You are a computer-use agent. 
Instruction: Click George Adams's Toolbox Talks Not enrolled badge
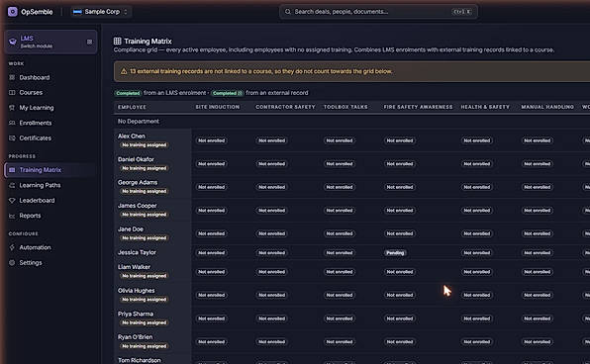(340, 187)
